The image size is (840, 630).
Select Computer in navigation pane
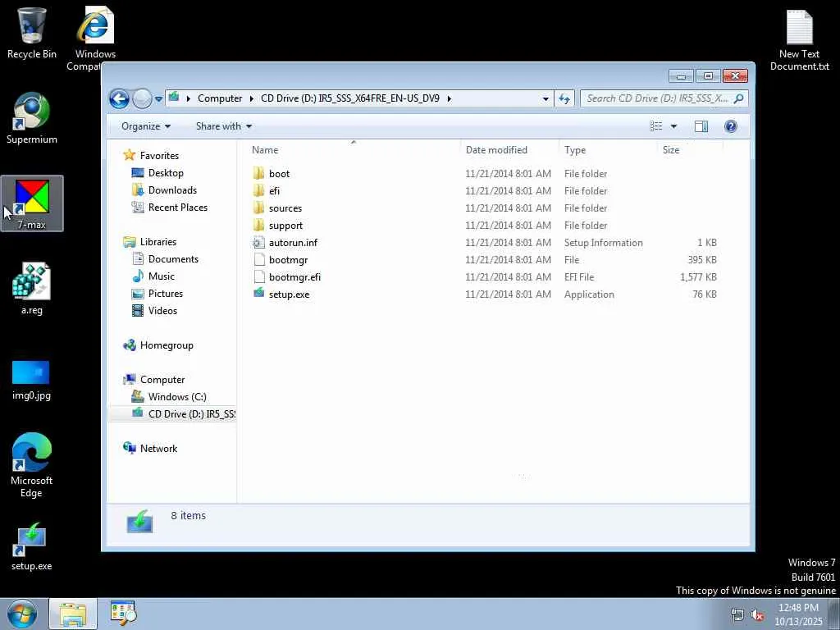tap(162, 379)
